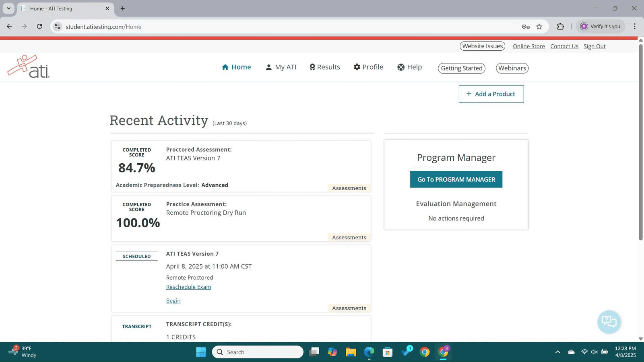Go to the My ATI tab
This screenshot has height=362, width=644.
point(281,67)
